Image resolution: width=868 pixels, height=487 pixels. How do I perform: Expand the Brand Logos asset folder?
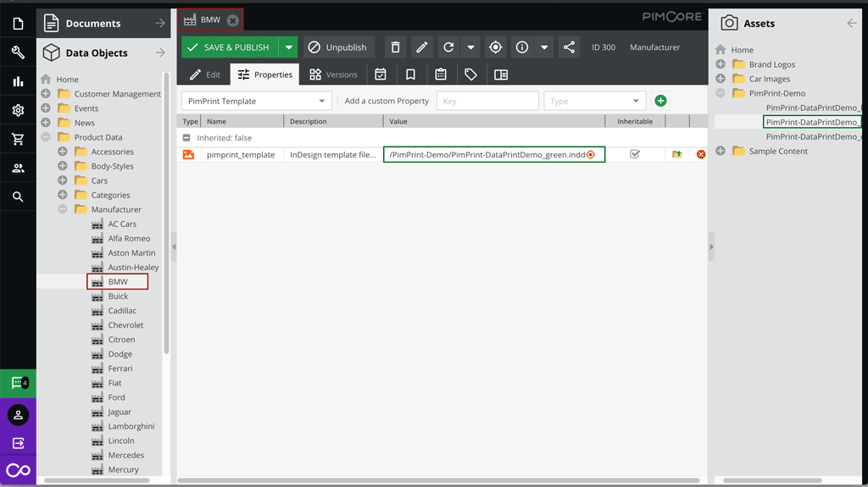[x=721, y=64]
